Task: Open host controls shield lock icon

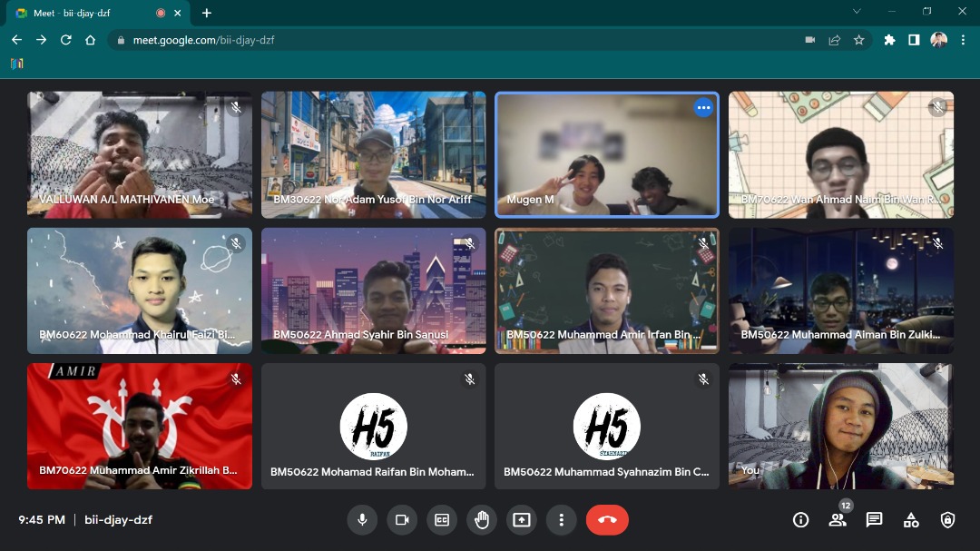Action: pos(947,520)
